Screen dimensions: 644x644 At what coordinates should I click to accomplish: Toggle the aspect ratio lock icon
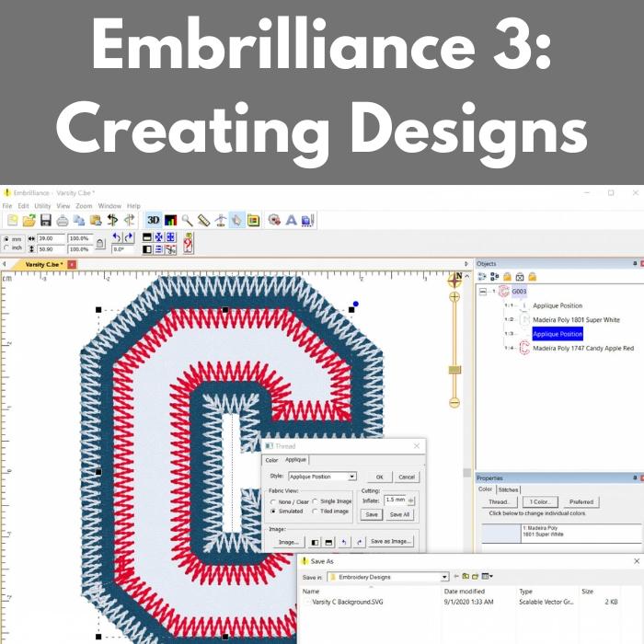(99, 244)
